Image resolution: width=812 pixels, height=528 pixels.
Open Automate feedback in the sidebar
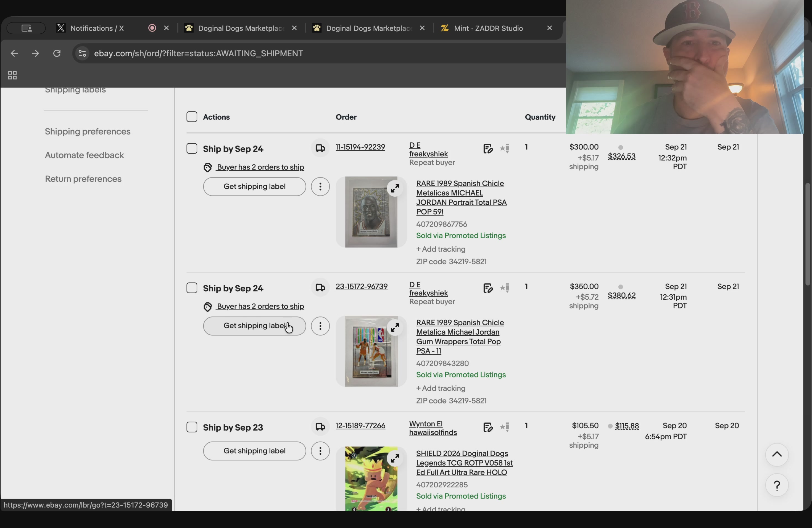pyautogui.click(x=84, y=155)
